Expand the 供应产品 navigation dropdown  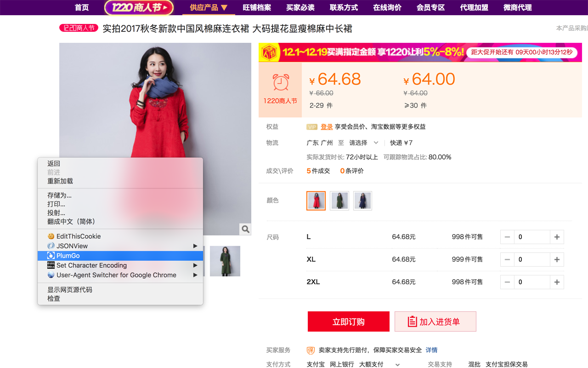[209, 7]
